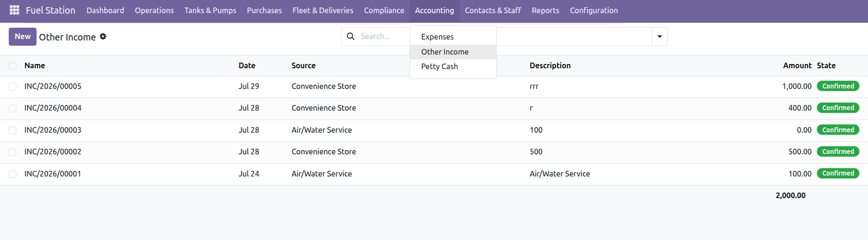
Task: Open the Purchases menu
Action: 264,10
